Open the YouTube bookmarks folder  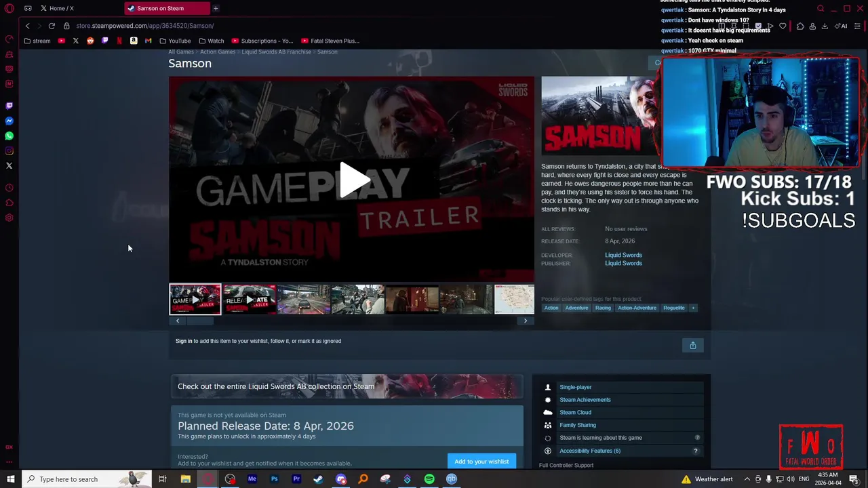[176, 41]
